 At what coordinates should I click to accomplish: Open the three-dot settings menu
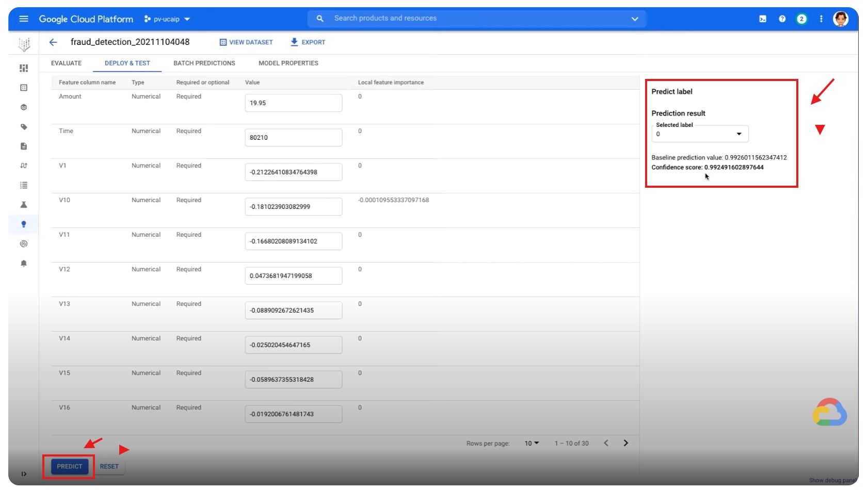821,19
